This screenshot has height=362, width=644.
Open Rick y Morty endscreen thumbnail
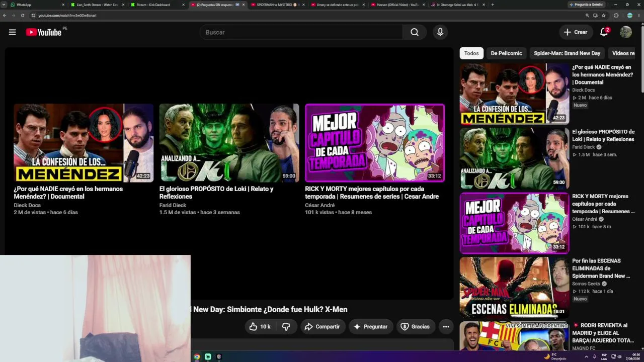click(375, 143)
